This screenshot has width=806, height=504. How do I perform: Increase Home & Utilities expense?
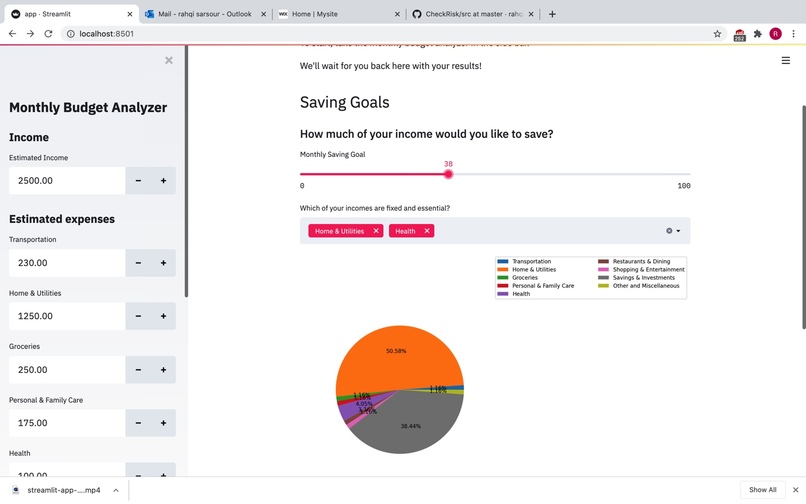point(163,316)
